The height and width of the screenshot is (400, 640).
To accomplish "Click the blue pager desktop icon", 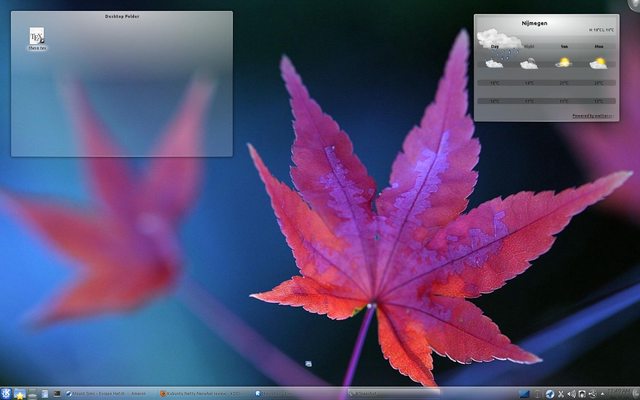I will coord(524,394).
